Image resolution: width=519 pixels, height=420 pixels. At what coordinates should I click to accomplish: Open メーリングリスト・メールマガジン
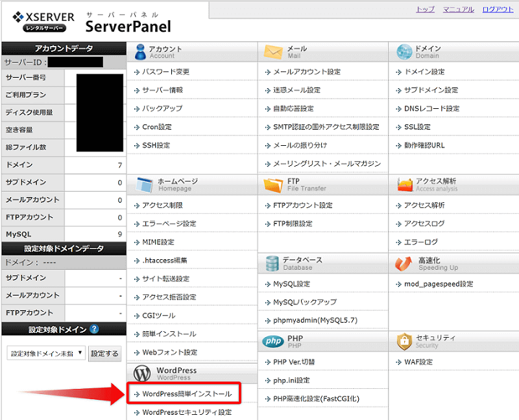327,164
